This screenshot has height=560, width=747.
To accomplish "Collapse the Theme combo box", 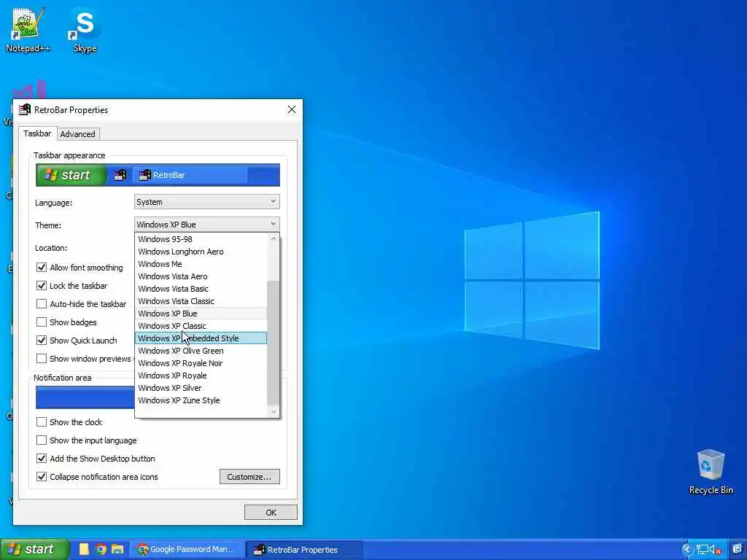I will click(x=206, y=225).
